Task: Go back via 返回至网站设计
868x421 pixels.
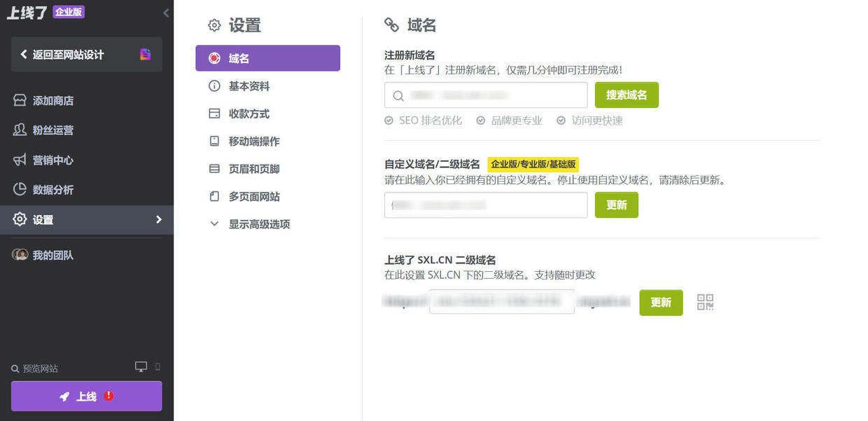Action: (68, 55)
